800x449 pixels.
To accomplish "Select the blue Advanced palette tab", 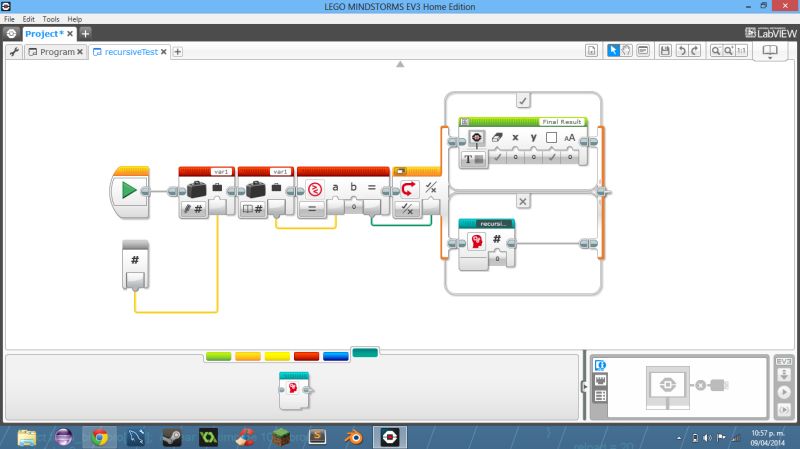I will (x=336, y=356).
